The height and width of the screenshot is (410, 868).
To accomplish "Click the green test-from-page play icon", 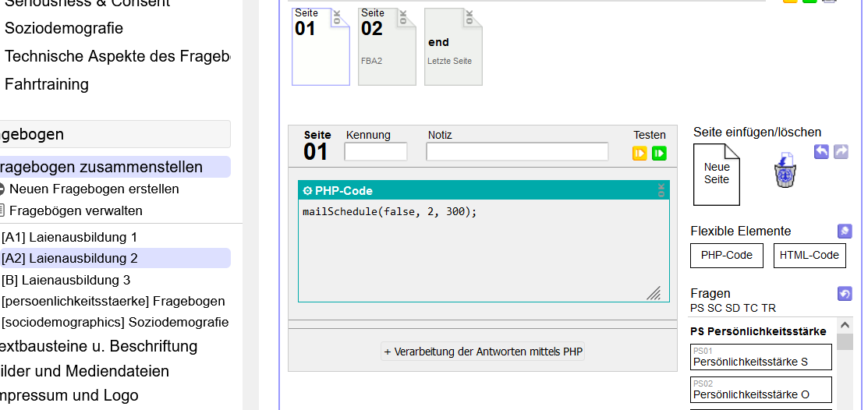I will pos(660,154).
